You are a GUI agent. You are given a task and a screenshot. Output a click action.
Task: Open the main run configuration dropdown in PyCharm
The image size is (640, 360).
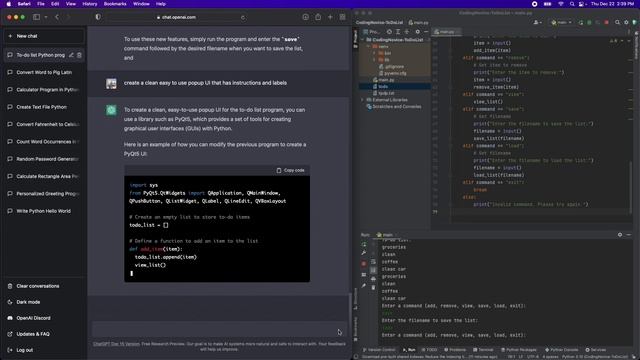tap(562, 22)
